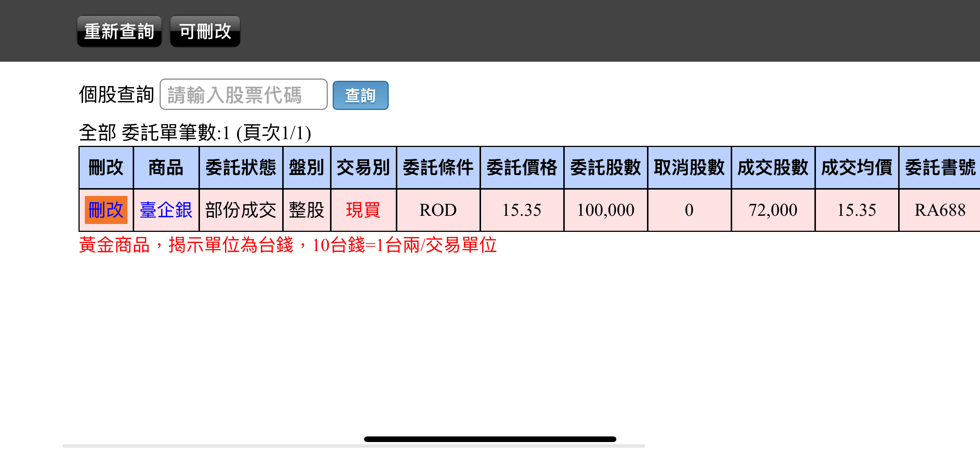Click the 重新查詢 refresh button
Viewport: 980px width, 451px height.
tap(119, 31)
